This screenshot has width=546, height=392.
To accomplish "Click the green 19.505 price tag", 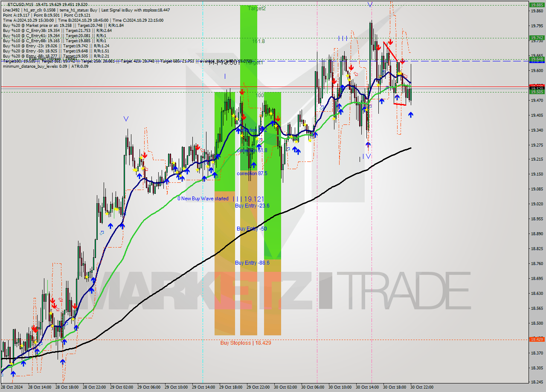I will tap(537, 92).
